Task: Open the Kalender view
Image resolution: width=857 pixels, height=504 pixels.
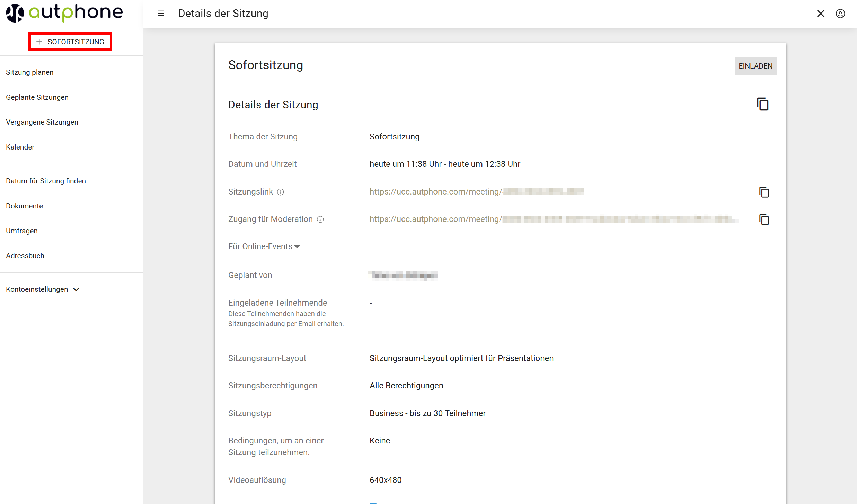Action: (x=20, y=147)
